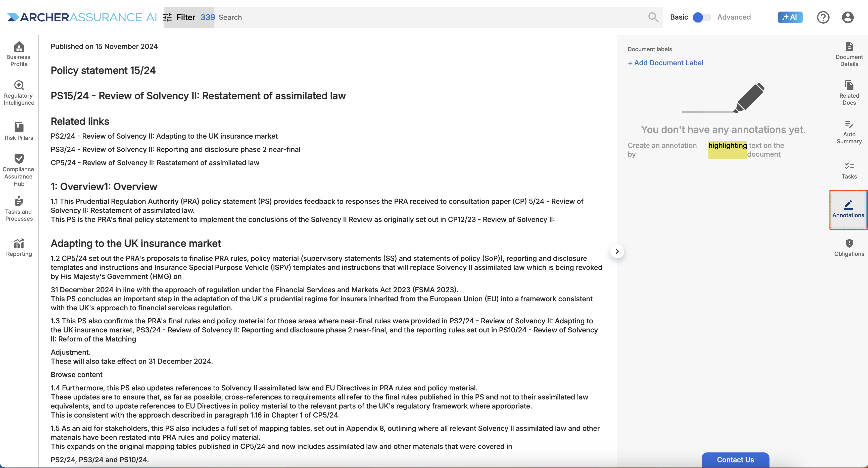Open the Business Profile sidebar section
The width and height of the screenshot is (868, 468).
tap(19, 54)
